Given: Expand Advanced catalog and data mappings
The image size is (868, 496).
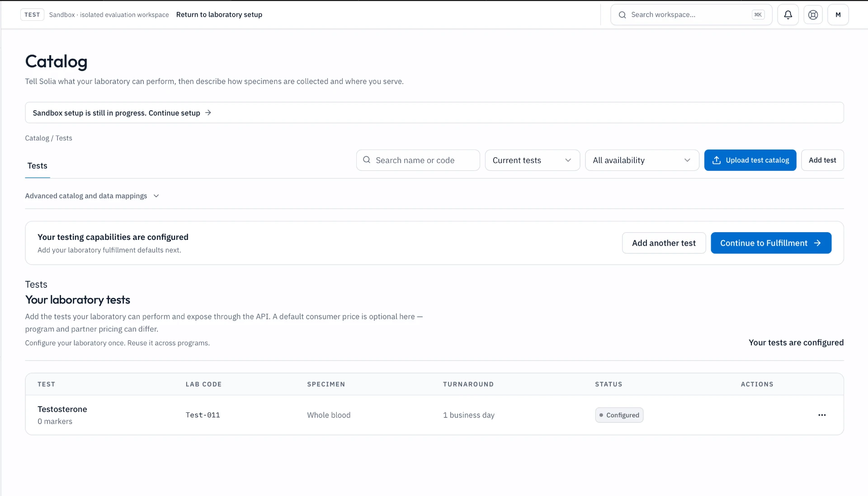Looking at the screenshot, I should [92, 196].
